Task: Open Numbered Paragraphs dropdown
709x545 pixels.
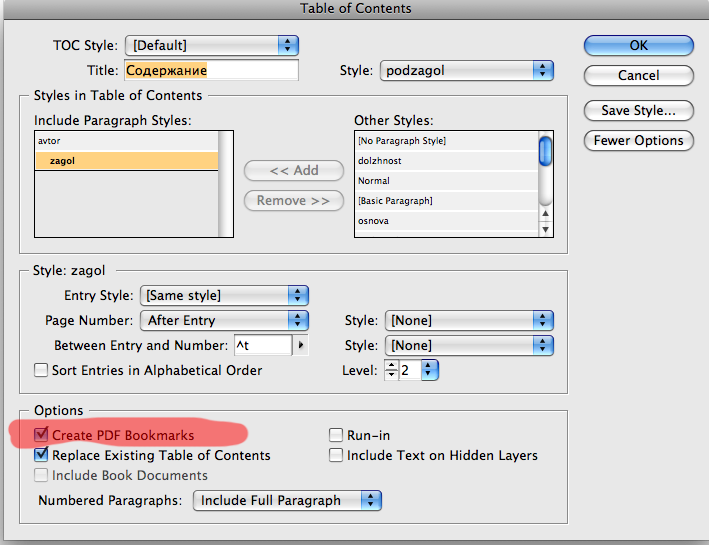Action: pyautogui.click(x=287, y=500)
